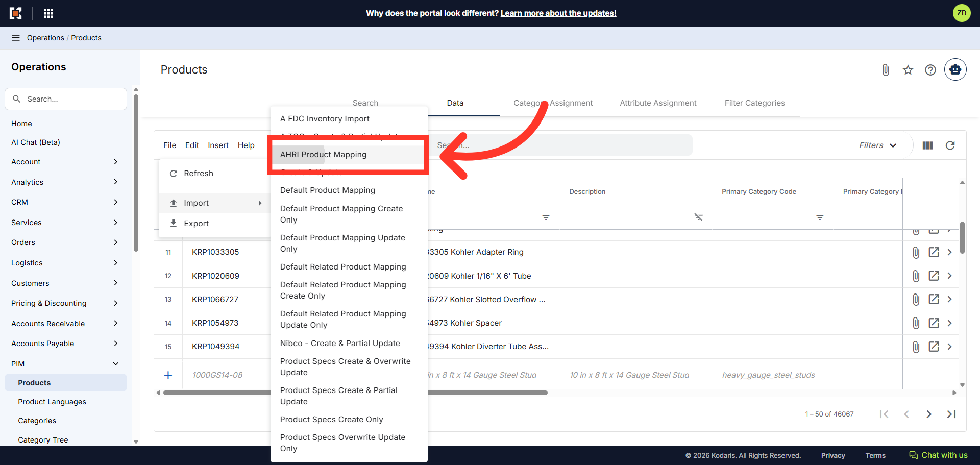Open KRP1054973 in new window
980x465 pixels.
(934, 323)
